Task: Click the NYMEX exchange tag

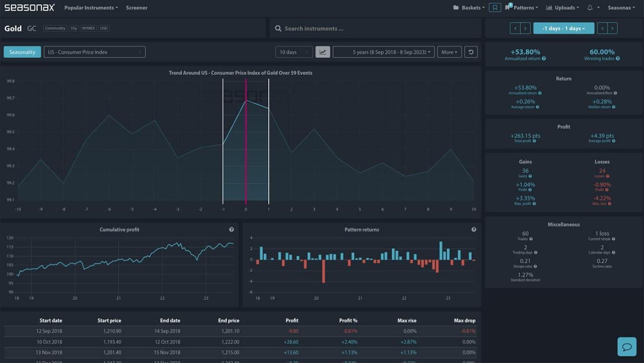Action: pyautogui.click(x=88, y=28)
